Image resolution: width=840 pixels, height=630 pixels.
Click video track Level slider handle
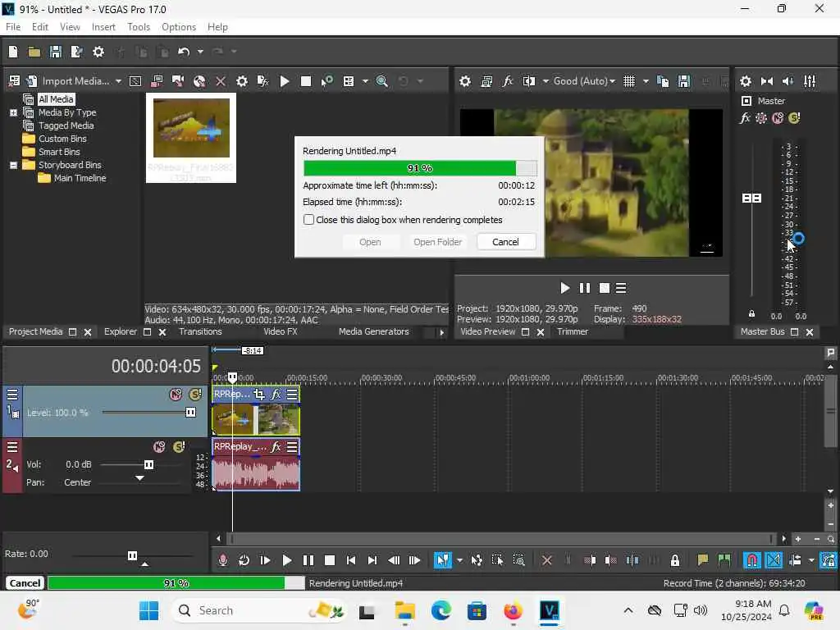(x=190, y=413)
